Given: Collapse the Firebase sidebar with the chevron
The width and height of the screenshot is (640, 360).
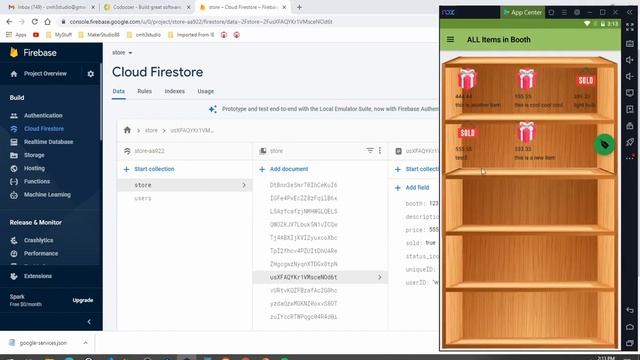Looking at the screenshot, I should (89, 322).
